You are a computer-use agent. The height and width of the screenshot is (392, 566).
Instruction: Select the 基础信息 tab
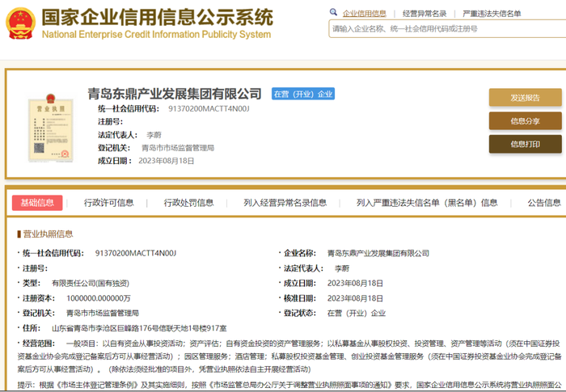tap(37, 203)
